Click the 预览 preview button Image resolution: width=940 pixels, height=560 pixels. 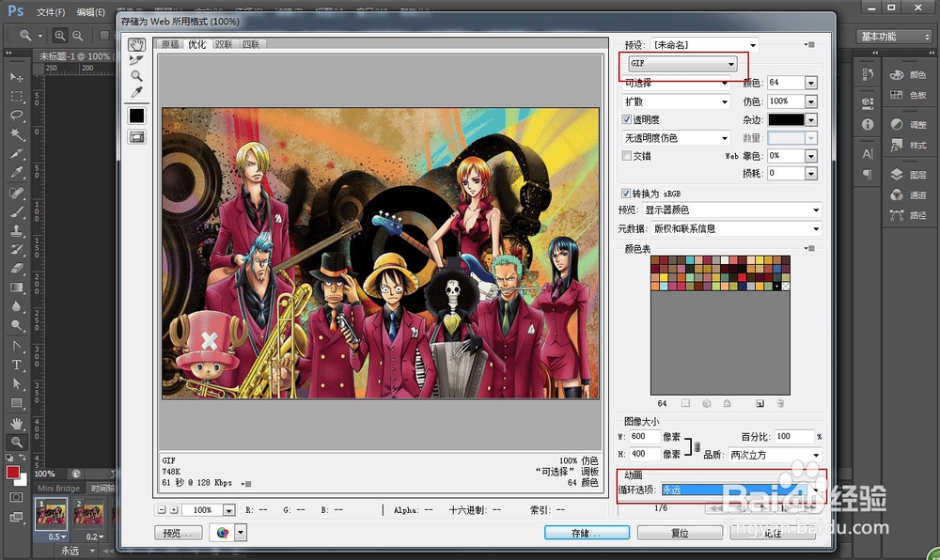178,533
